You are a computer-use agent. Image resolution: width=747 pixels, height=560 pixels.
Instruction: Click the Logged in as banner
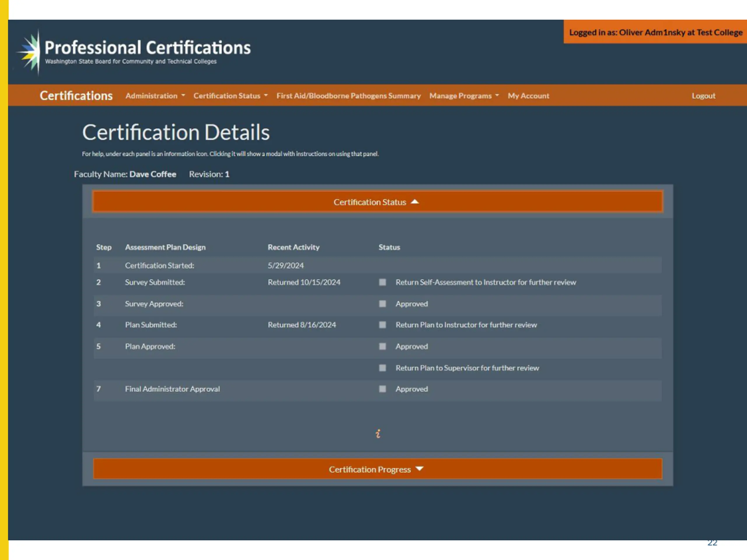[655, 32]
